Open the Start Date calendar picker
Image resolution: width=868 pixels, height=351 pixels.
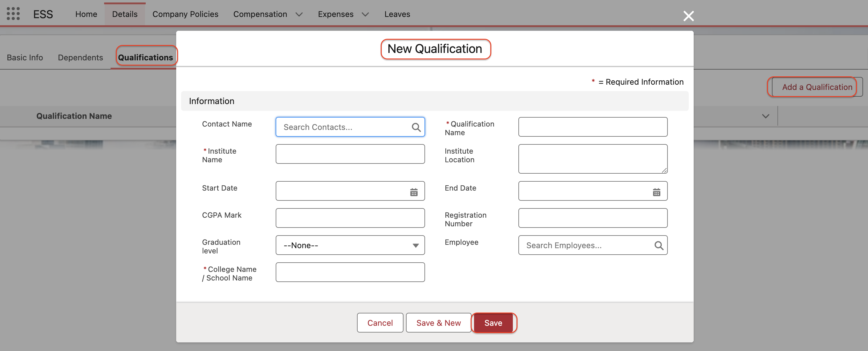[413, 192]
